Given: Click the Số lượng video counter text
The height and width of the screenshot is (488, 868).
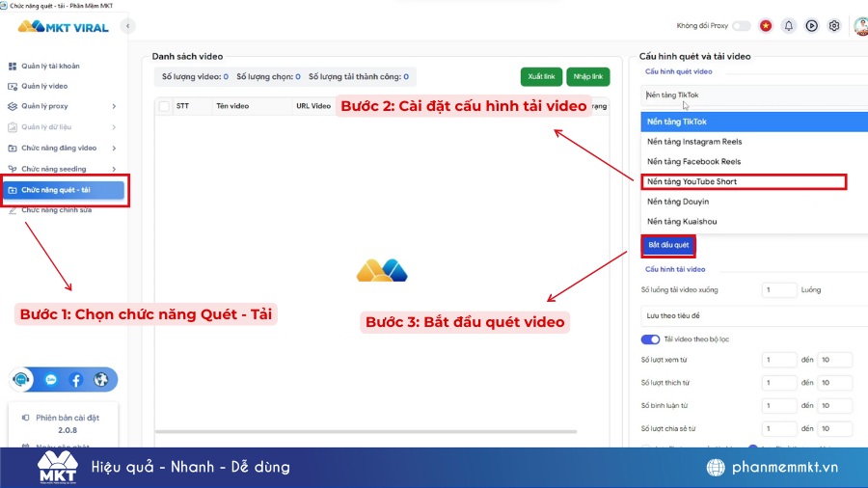Looking at the screenshot, I should click(x=195, y=77).
